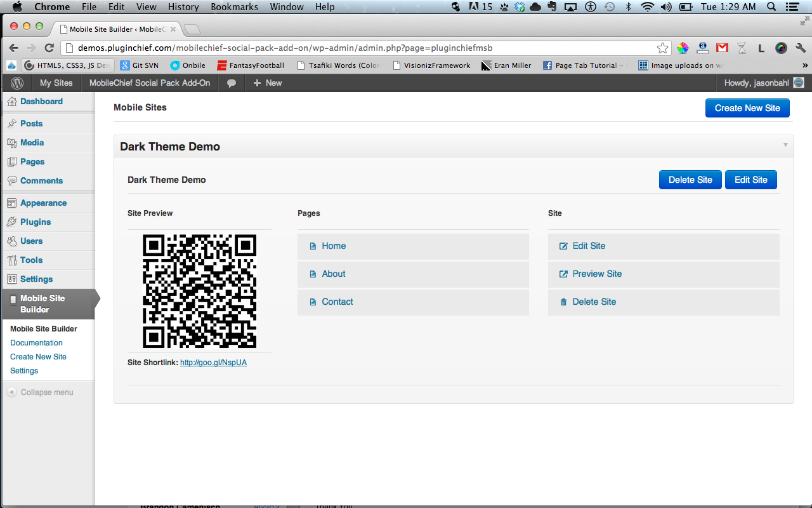Screen dimensions: 812x508
Task: Click Preview Site link
Action: click(x=597, y=274)
